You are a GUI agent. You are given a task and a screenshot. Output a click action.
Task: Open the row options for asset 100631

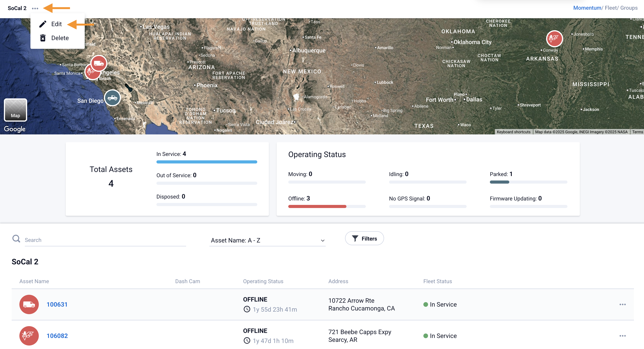(x=622, y=304)
